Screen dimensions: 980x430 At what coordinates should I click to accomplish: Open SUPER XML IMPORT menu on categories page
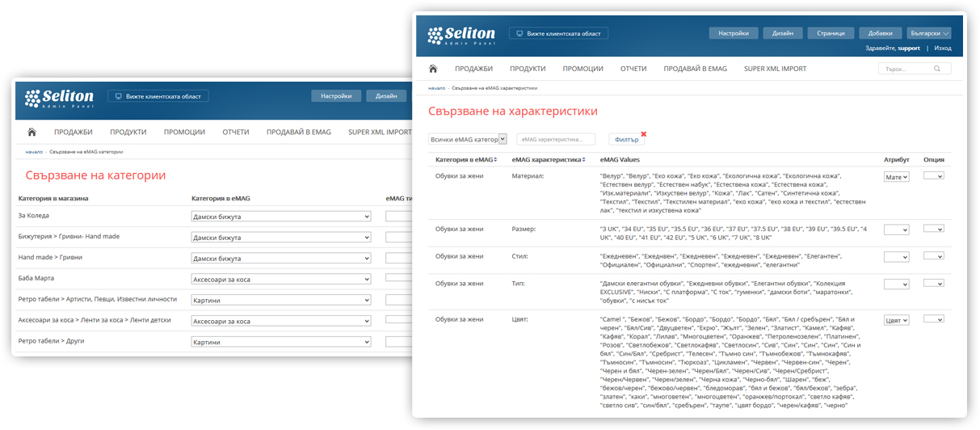click(x=380, y=132)
